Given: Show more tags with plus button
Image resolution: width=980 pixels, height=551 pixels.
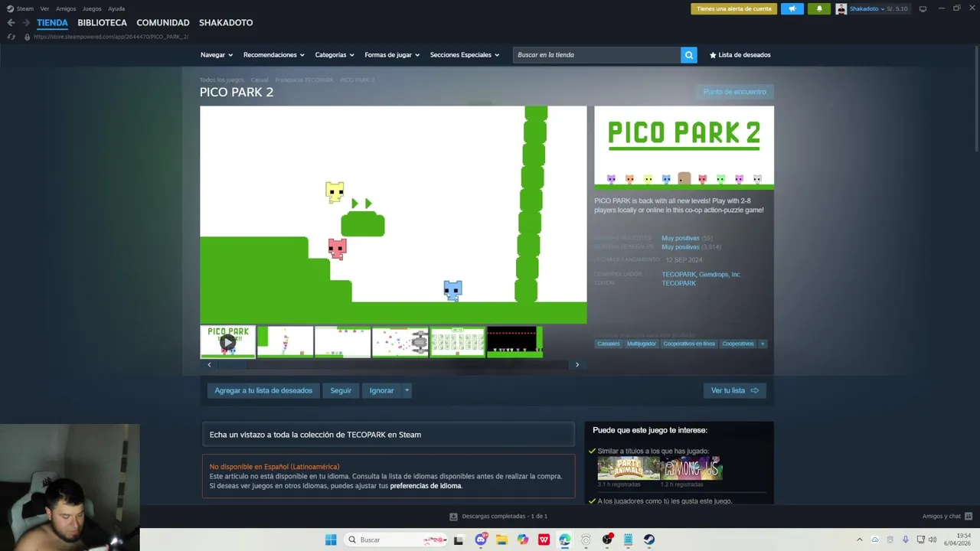Looking at the screenshot, I should pyautogui.click(x=763, y=344).
